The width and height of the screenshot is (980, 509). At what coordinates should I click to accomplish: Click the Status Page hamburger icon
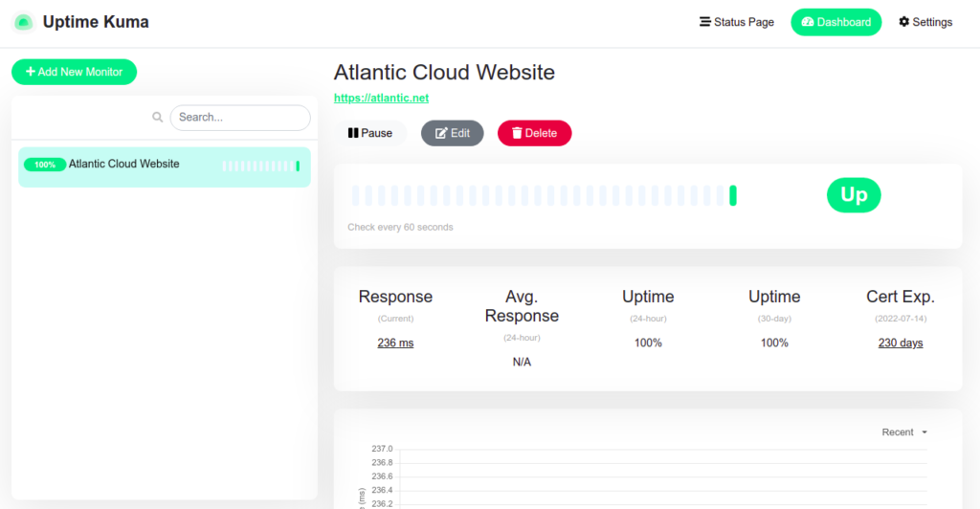coord(705,22)
